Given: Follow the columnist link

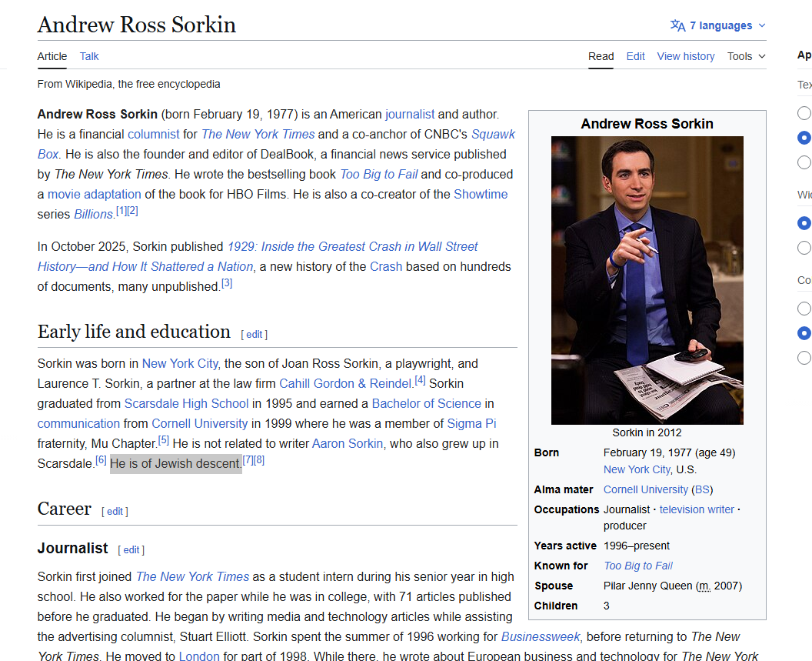Looking at the screenshot, I should pos(153,134).
